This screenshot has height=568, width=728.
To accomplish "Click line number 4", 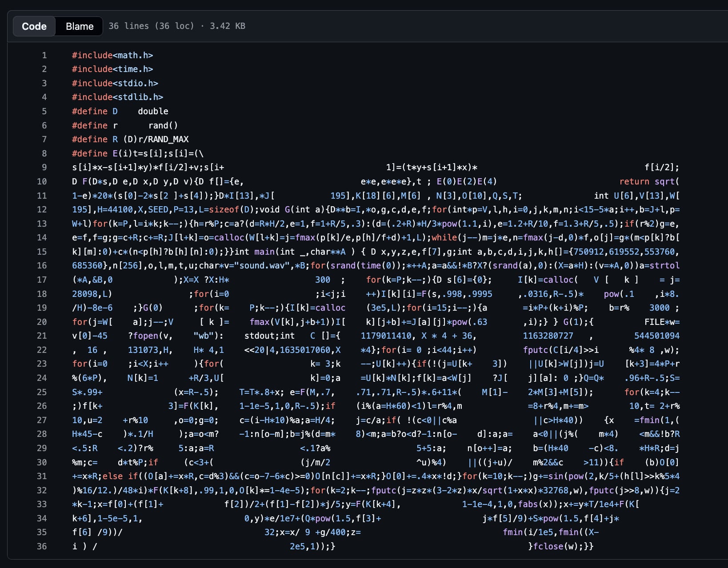I will [x=44, y=97].
